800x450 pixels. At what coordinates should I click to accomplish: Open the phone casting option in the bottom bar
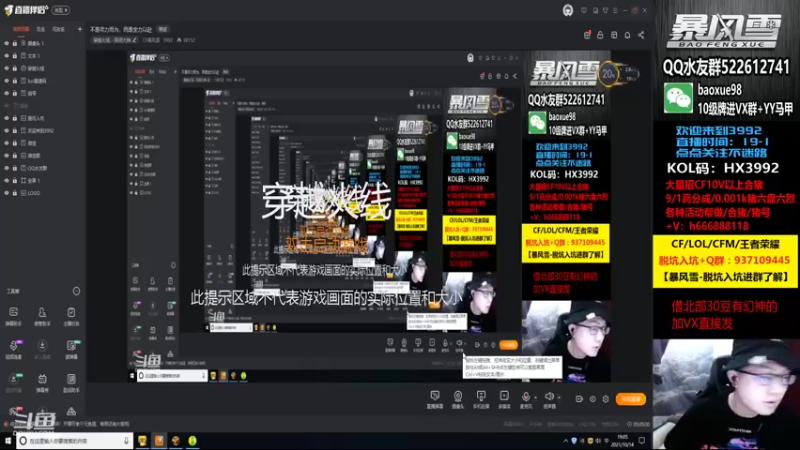pyautogui.click(x=481, y=399)
